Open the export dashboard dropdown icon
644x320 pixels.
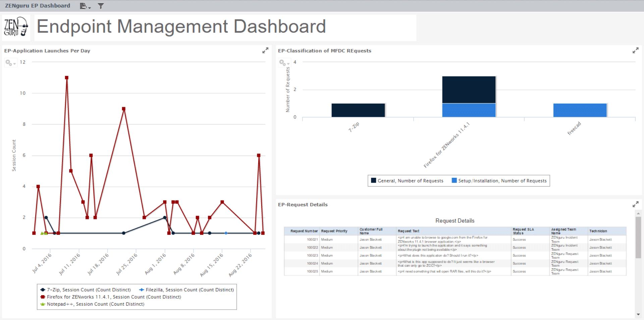(x=85, y=6)
